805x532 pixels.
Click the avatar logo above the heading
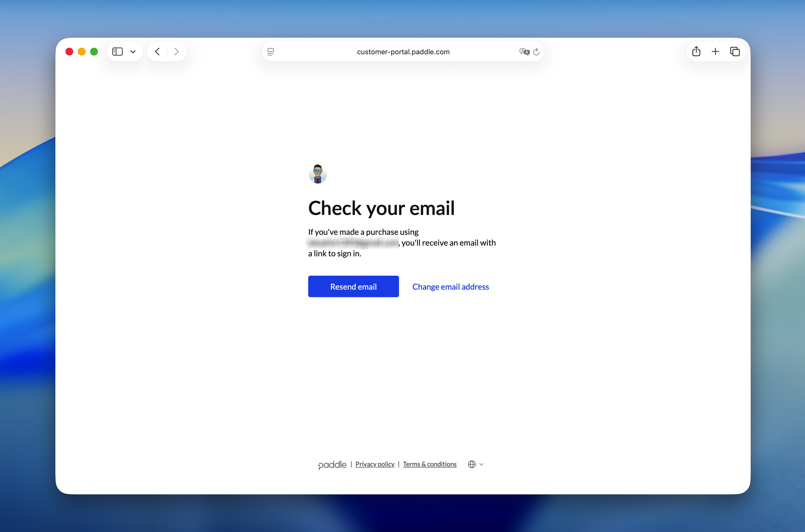[318, 174]
